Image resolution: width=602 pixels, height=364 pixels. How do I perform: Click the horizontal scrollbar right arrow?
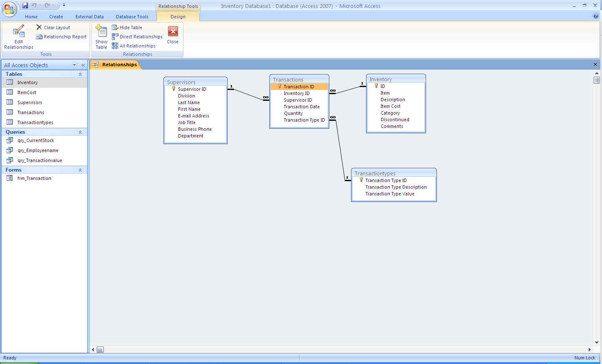tap(589, 350)
